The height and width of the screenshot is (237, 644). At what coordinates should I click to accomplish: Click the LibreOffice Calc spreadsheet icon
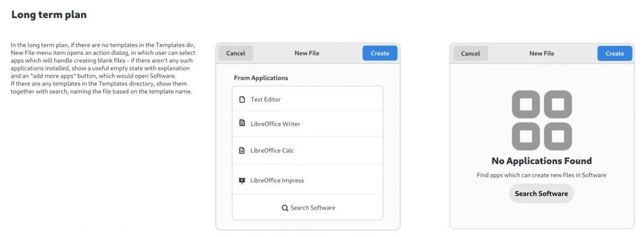242,150
